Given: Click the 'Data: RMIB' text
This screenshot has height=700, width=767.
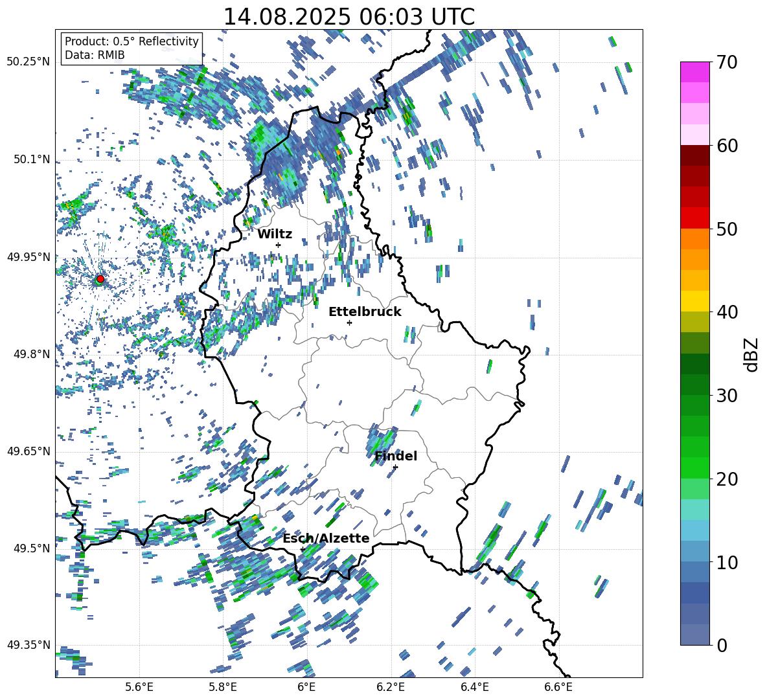Looking at the screenshot, I should pyautogui.click(x=95, y=55).
